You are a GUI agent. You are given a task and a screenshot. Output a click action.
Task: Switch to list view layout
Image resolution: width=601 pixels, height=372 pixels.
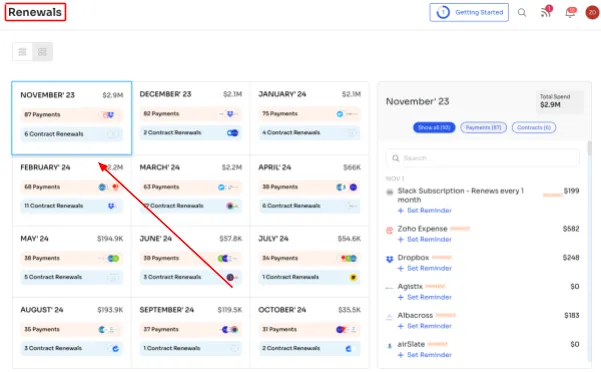tap(23, 52)
